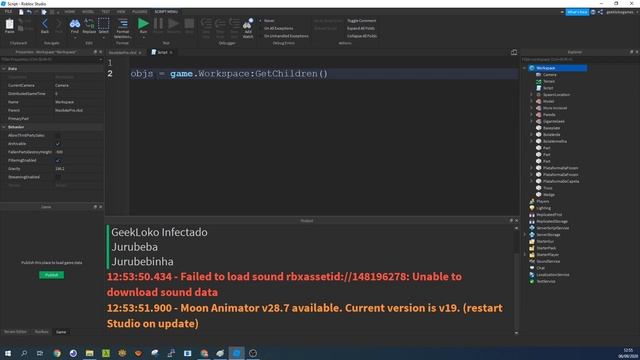Select the Wedge part in Explorer
The image size is (640, 360).
click(x=549, y=195)
